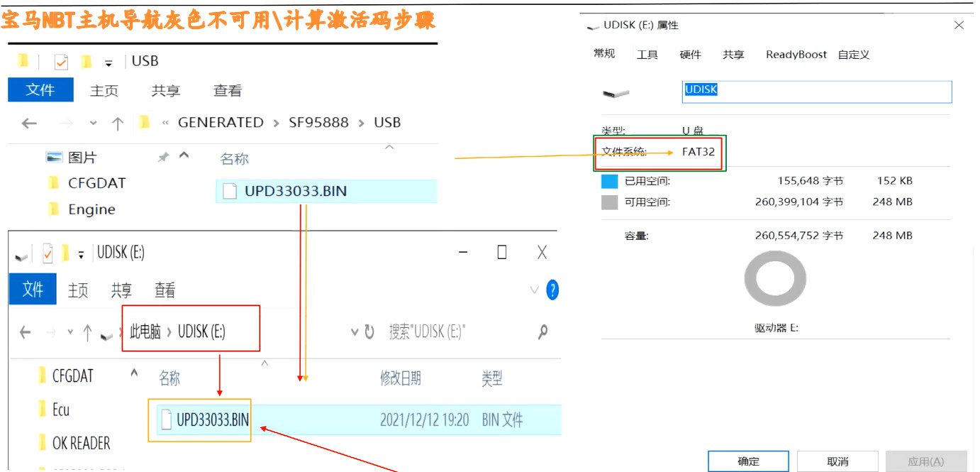Click the up arrow to go to parent folder
980x472 pixels.
pos(117,122)
